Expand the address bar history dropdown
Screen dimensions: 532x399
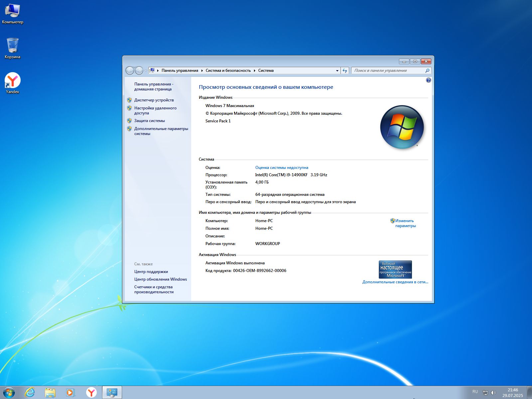(337, 70)
